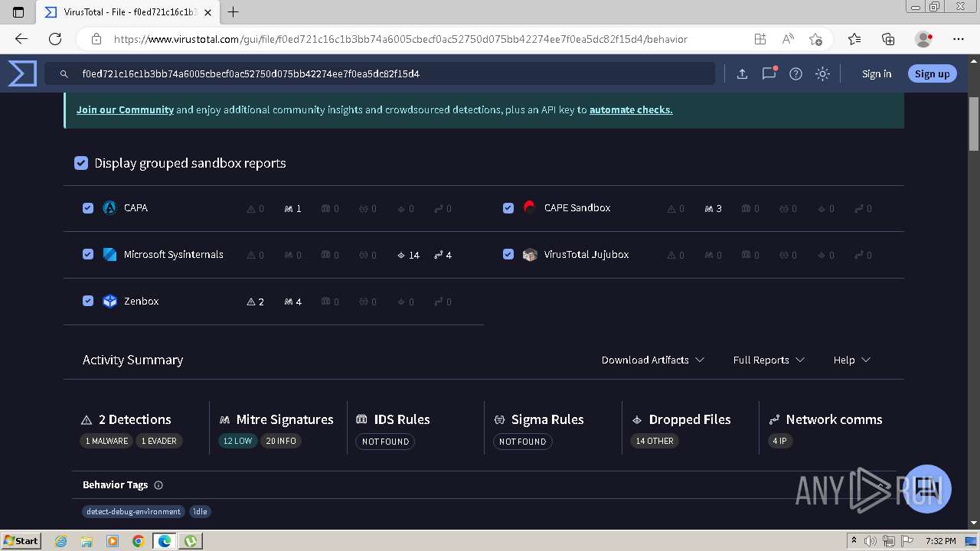The image size is (980, 551).
Task: Uncheck Display grouped sandbox reports
Action: pos(81,163)
